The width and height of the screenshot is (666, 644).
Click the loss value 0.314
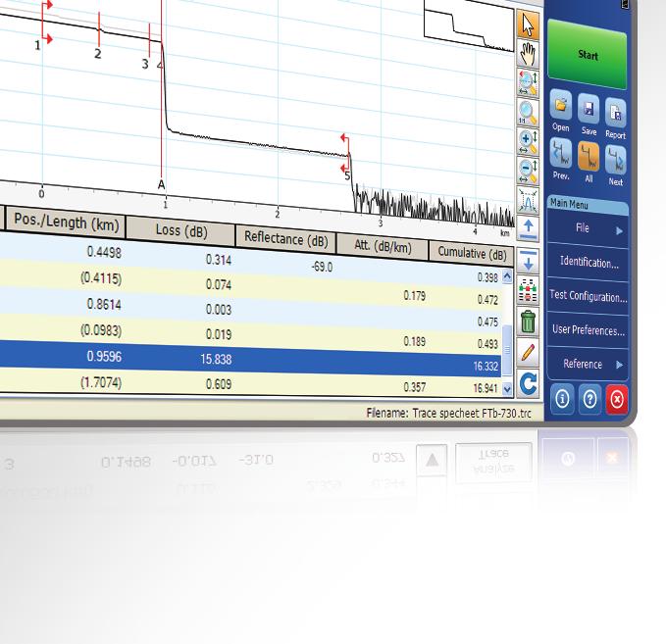pos(219,260)
